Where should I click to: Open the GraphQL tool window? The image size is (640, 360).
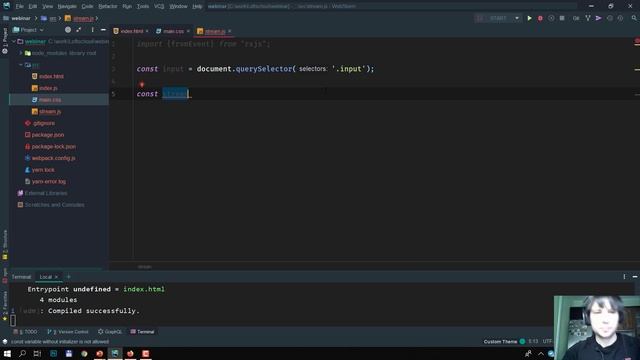coord(110,331)
